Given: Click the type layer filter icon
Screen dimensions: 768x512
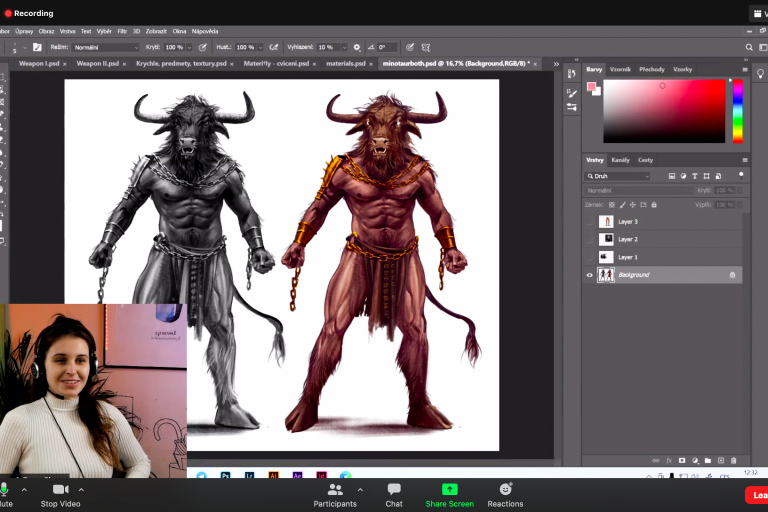Looking at the screenshot, I should point(695,176).
